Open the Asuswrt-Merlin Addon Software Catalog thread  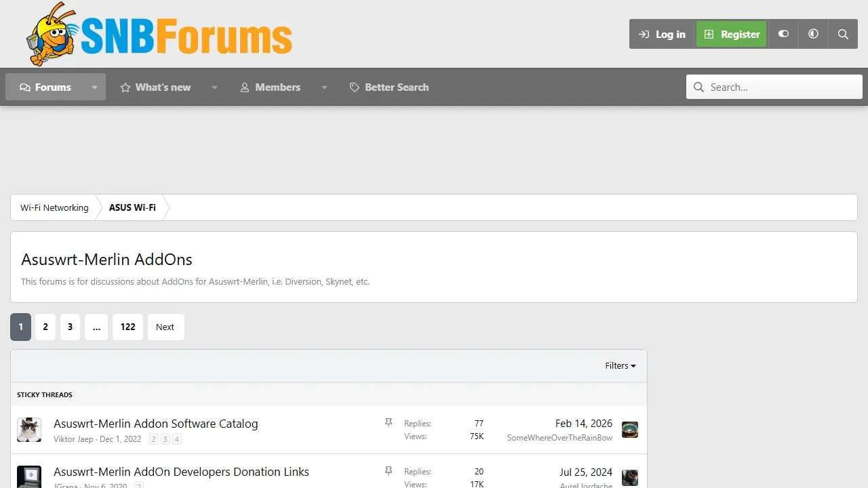coord(155,423)
